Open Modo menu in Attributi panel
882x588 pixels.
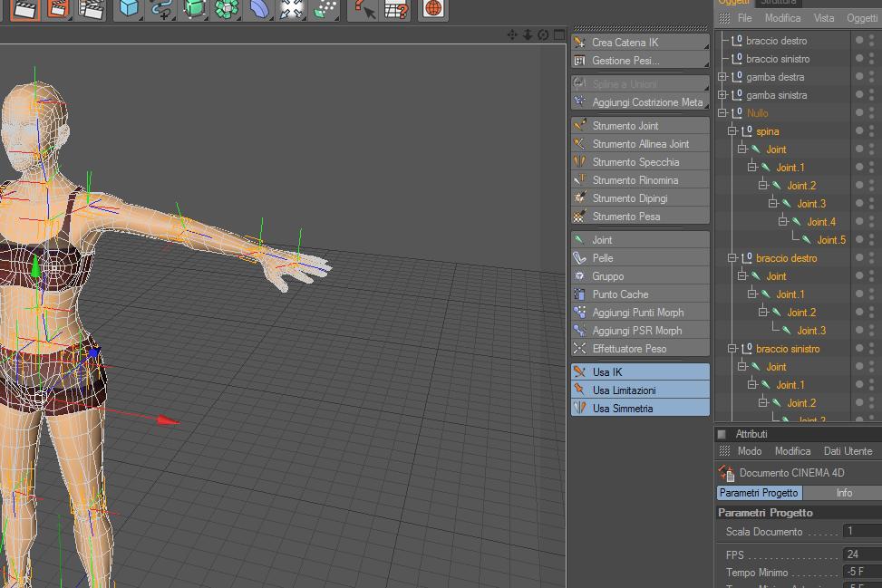pyautogui.click(x=750, y=451)
